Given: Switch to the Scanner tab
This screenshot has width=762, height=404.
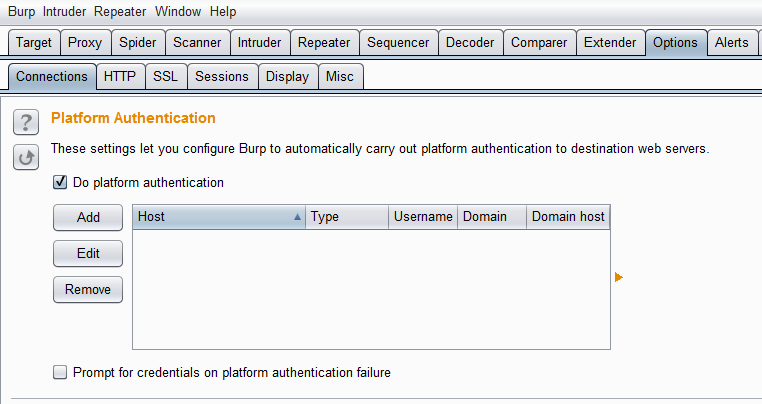Looking at the screenshot, I should (x=197, y=43).
